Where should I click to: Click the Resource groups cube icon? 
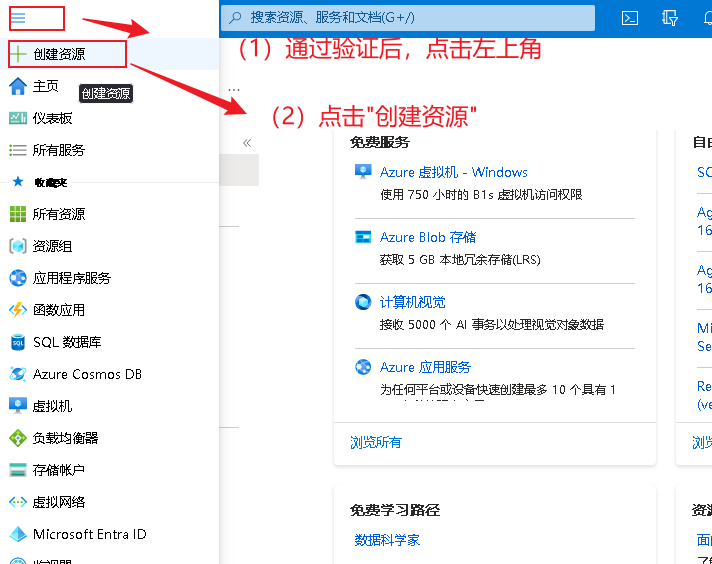[18, 246]
